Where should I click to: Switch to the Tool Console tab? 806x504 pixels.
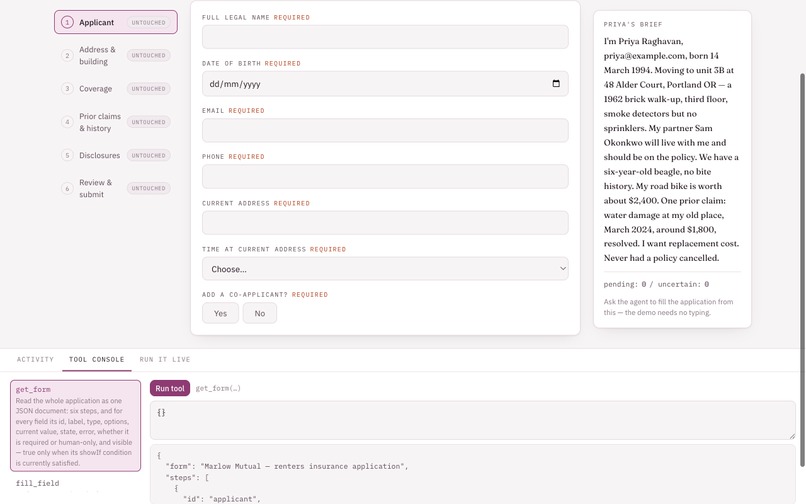[97, 359]
